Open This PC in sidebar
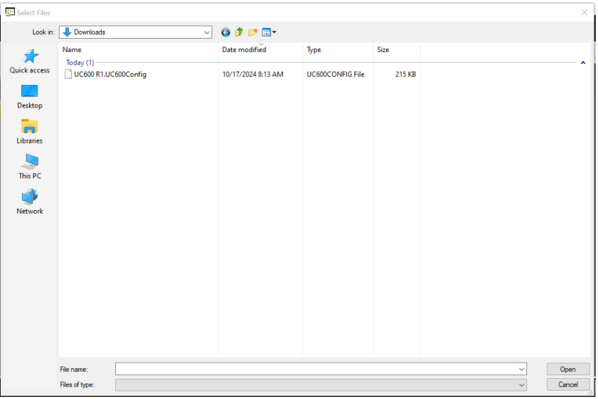Screen dimensions: 598x399 (30, 167)
